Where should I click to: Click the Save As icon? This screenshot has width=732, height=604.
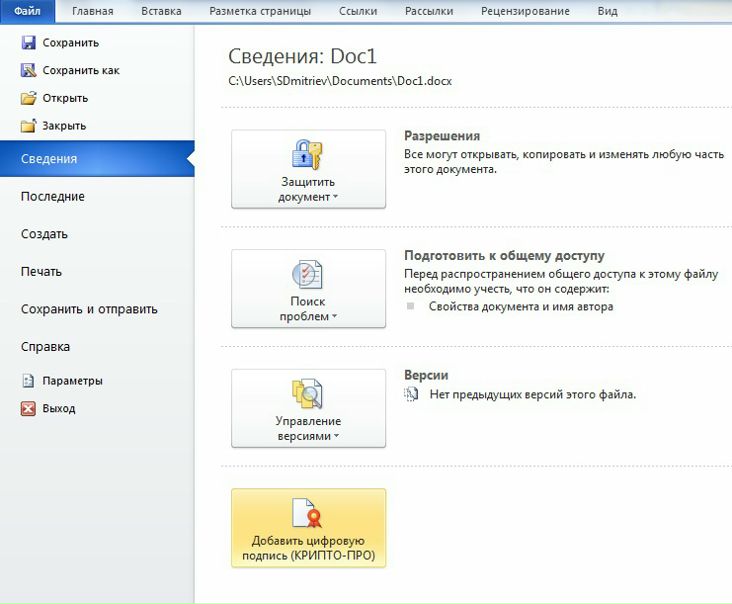(x=28, y=71)
